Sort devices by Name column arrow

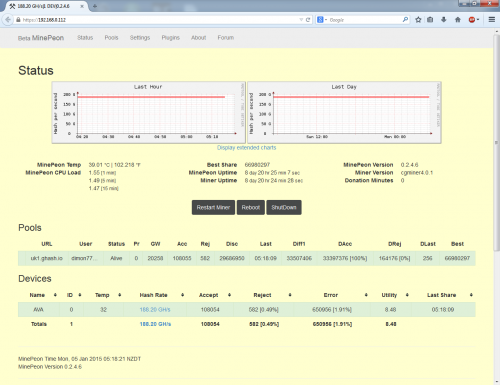pyautogui.click(x=55, y=295)
